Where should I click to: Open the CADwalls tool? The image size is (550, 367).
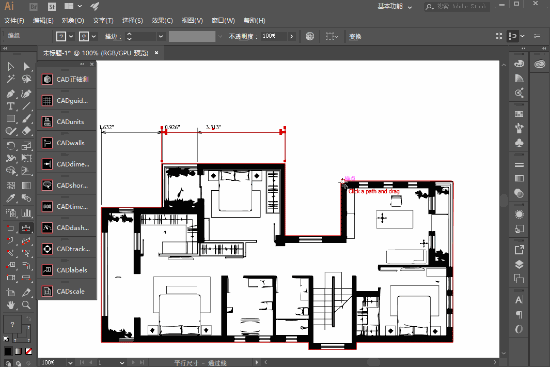(x=67, y=143)
